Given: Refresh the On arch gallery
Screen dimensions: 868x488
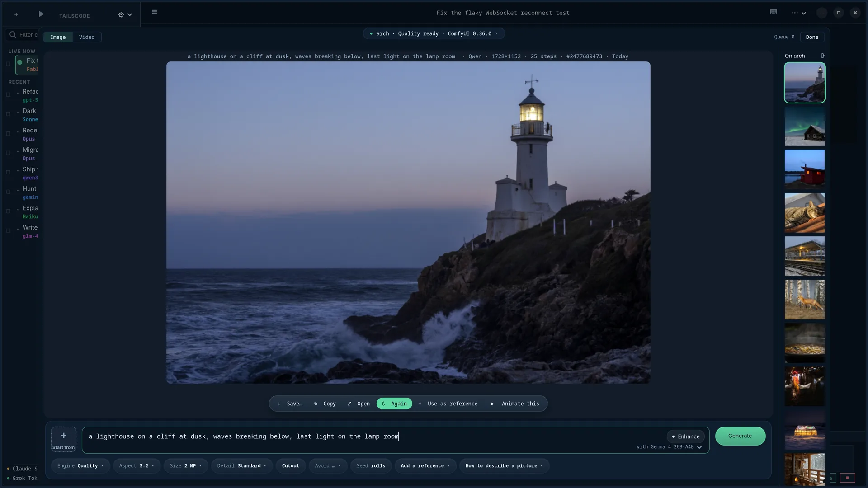Looking at the screenshot, I should pos(822,56).
